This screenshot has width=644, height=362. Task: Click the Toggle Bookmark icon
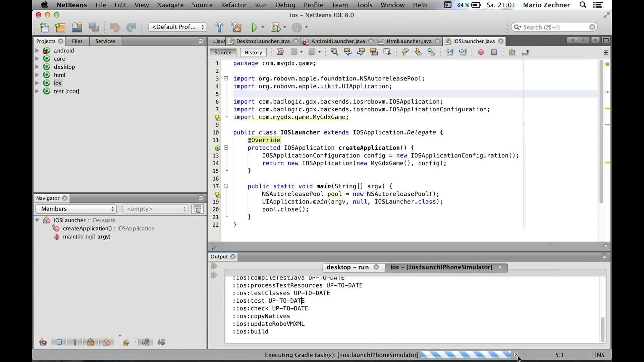click(x=431, y=52)
